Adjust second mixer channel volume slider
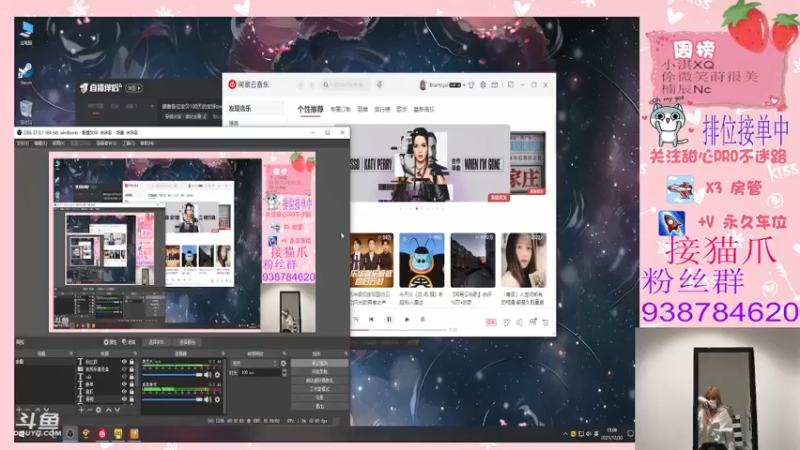The width and height of the screenshot is (800, 450). [x=172, y=399]
